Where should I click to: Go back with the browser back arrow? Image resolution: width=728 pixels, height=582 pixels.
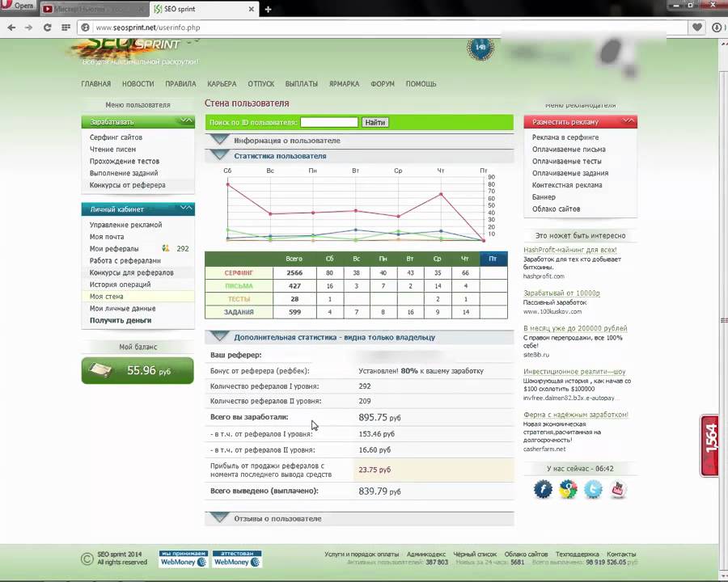(x=11, y=27)
